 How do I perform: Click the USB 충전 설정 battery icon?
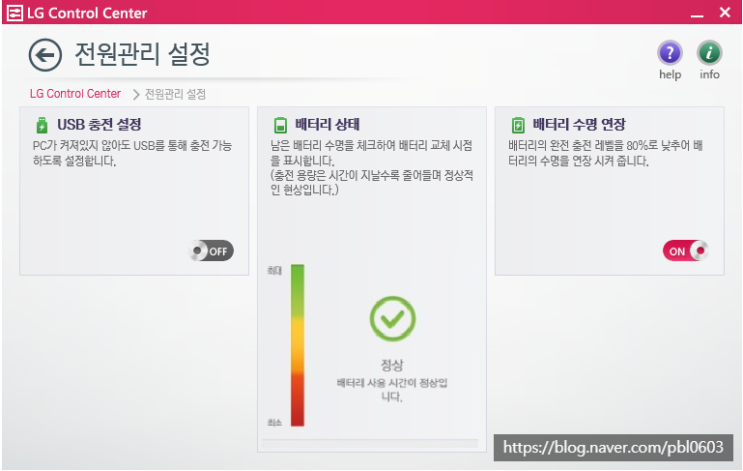click(42, 126)
